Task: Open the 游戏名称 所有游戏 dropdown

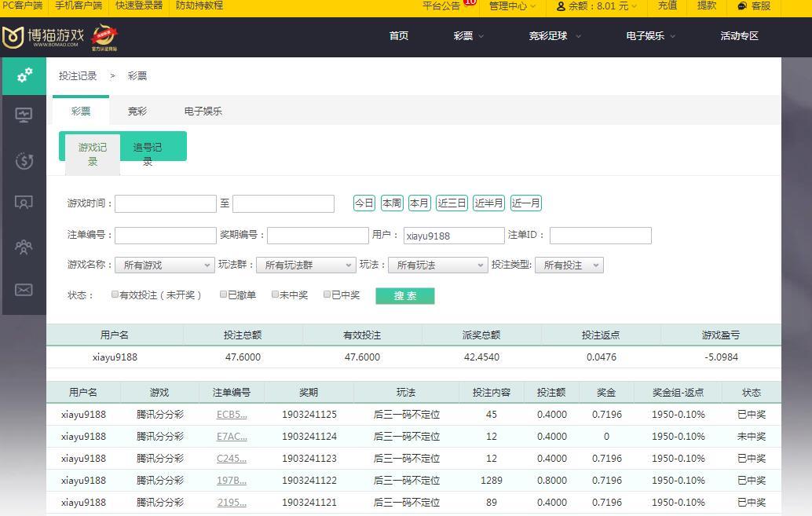Action: coord(165,265)
